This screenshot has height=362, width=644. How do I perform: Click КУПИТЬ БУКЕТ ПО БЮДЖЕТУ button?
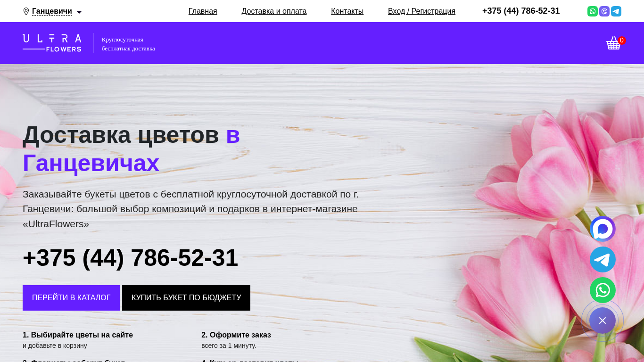(x=186, y=298)
